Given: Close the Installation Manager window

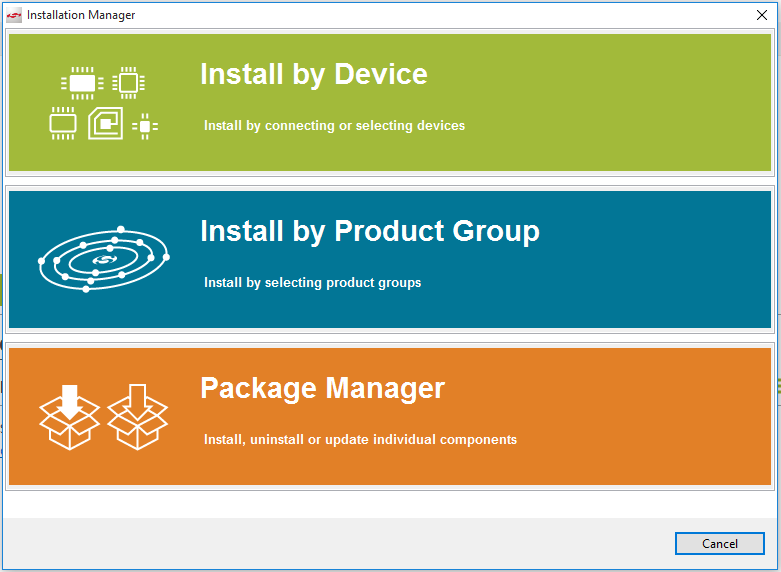Looking at the screenshot, I should point(762,15).
